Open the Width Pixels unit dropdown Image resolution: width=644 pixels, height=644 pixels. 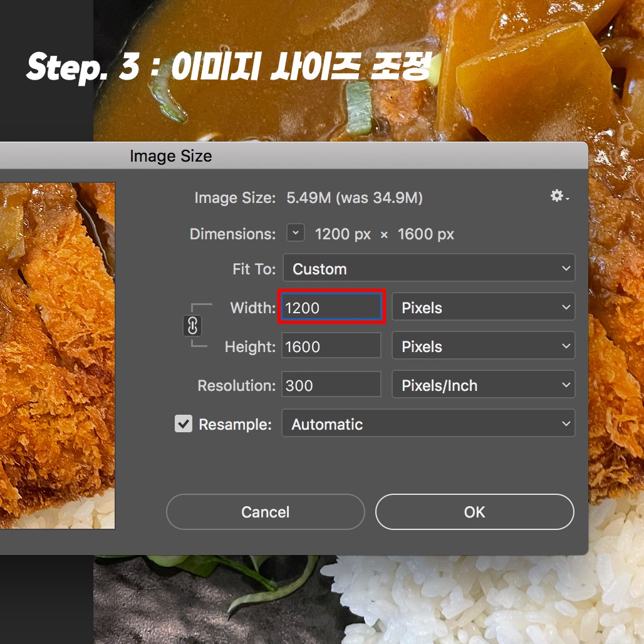(x=484, y=307)
